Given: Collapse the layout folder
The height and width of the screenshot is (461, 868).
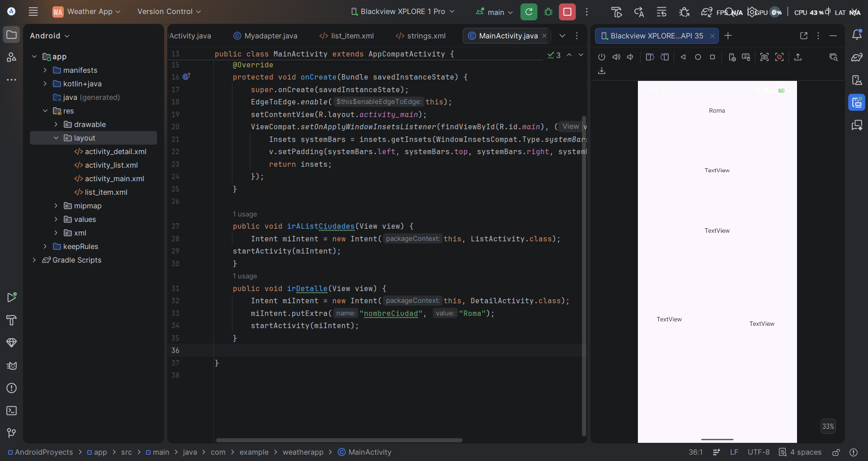Looking at the screenshot, I should coord(56,138).
